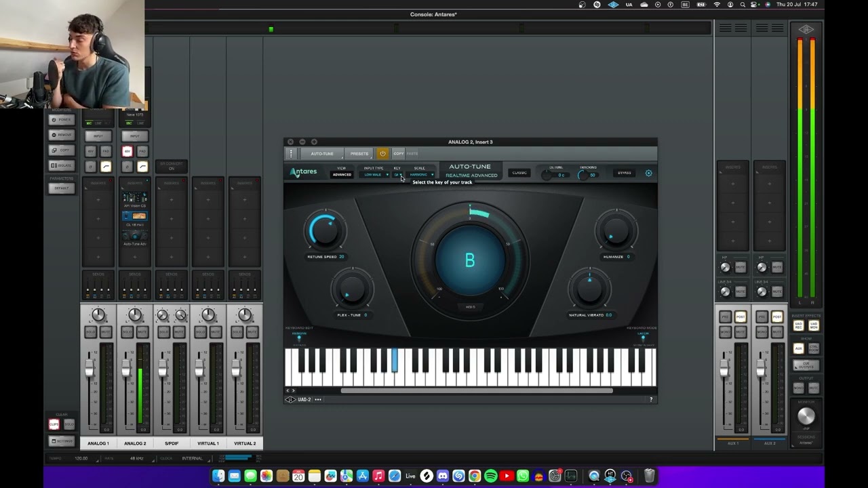
Task: Click the Retune Speed knob
Action: click(x=325, y=231)
